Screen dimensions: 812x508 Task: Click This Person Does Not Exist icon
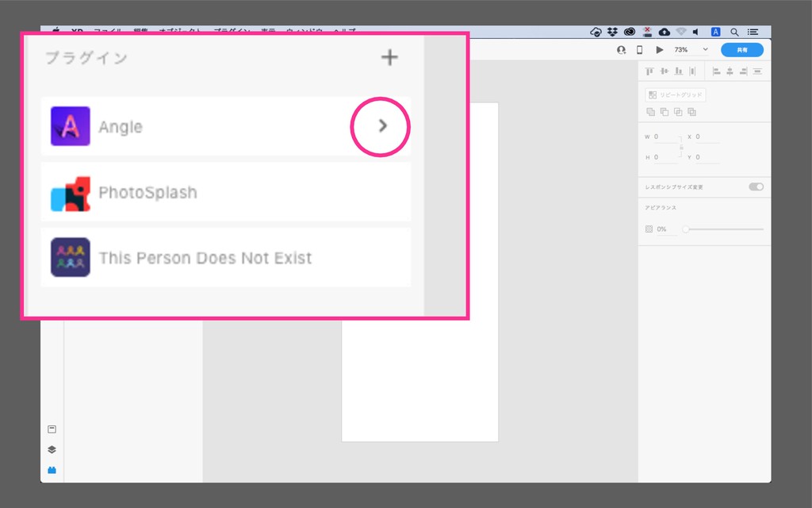coord(71,257)
